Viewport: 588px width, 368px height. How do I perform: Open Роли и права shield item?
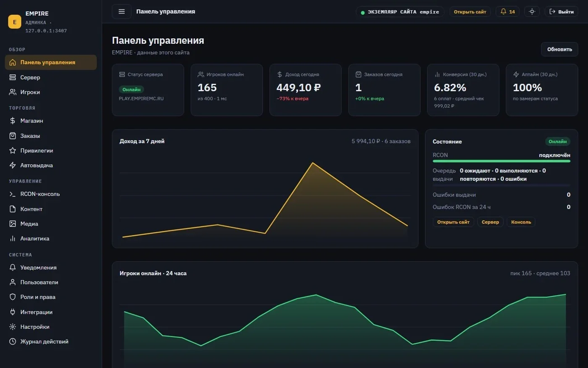coord(51,297)
